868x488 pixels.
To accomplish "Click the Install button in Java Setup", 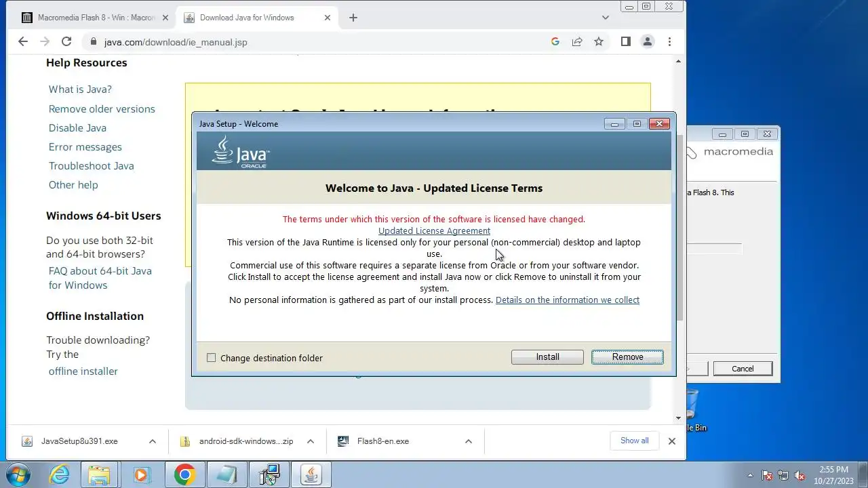I will point(547,357).
